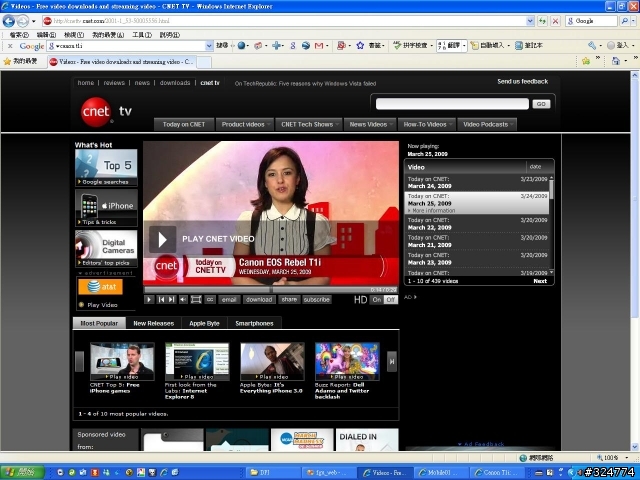The image size is (640, 480).
Task: Expand the News Videos menu
Action: point(370,124)
